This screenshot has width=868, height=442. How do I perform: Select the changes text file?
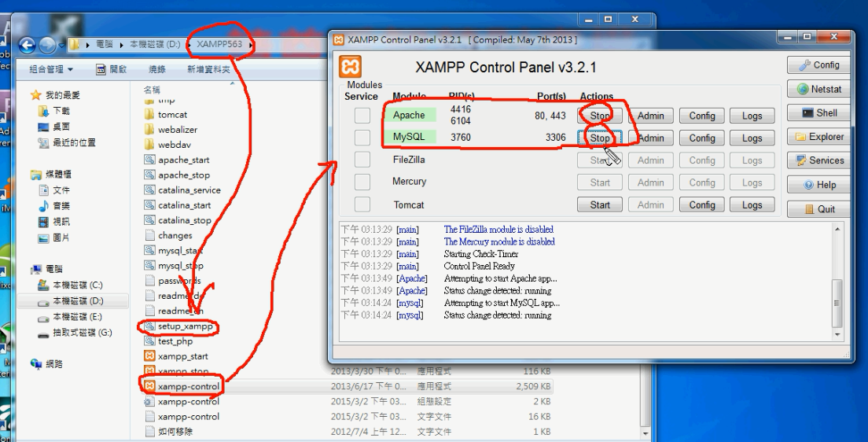pos(167,235)
